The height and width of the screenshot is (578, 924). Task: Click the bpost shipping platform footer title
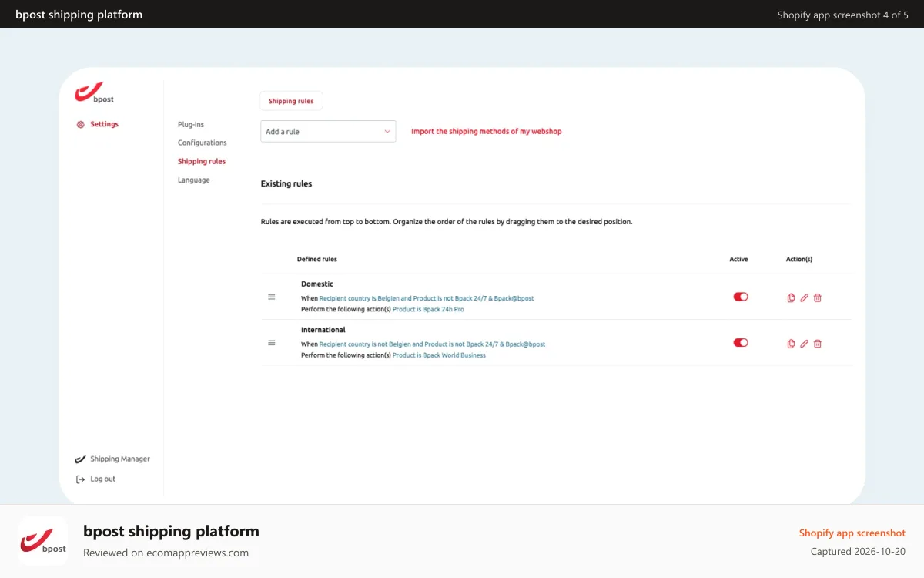click(171, 531)
